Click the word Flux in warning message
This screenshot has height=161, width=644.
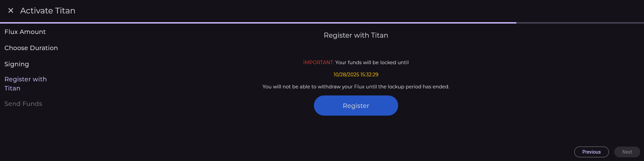tap(359, 87)
